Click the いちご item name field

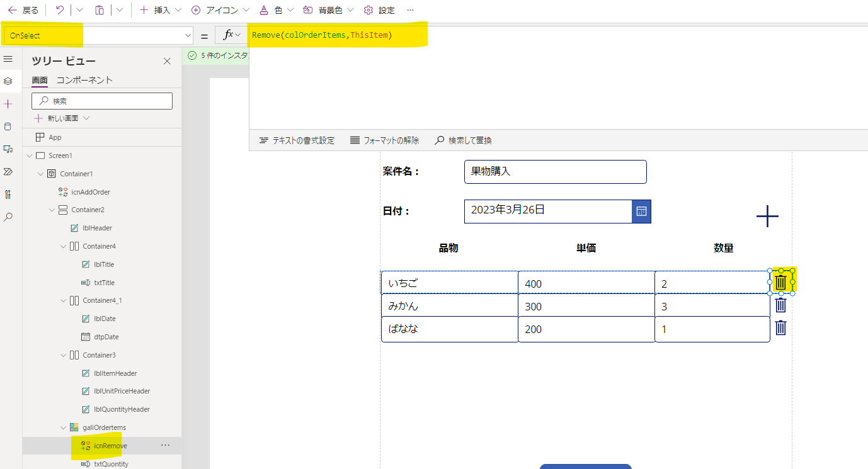pyautogui.click(x=450, y=283)
